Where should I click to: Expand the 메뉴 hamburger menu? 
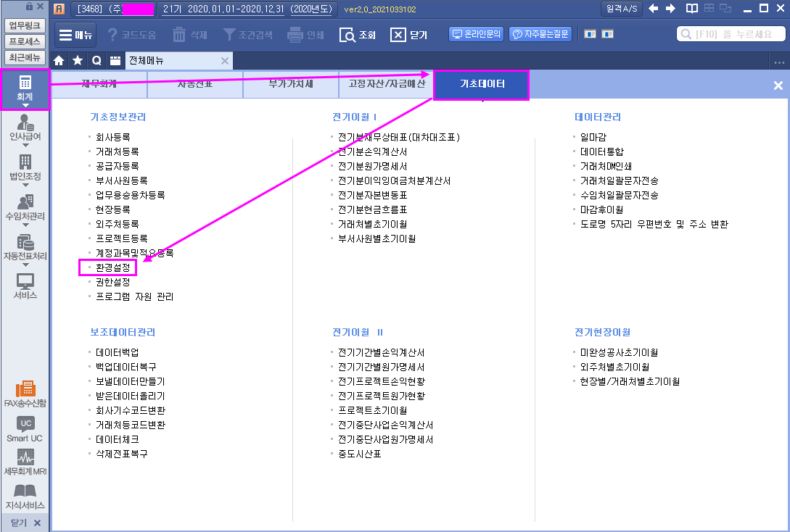(x=75, y=35)
